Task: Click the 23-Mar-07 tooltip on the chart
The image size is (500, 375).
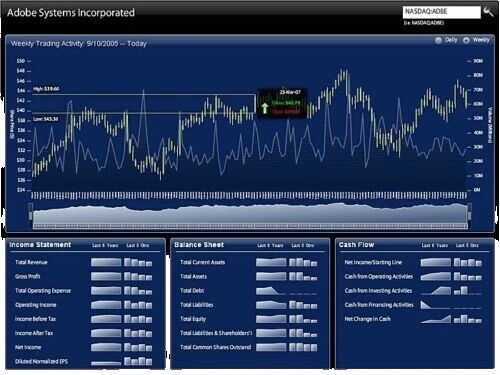Action: pyautogui.click(x=282, y=103)
